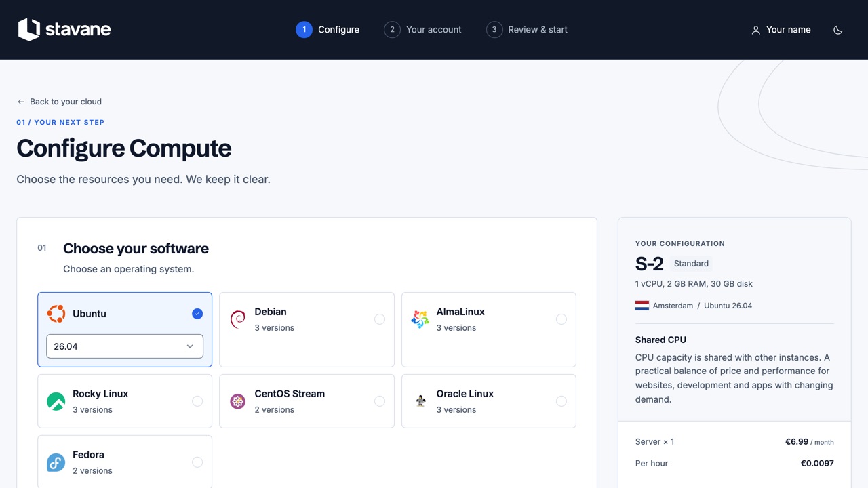868x488 pixels.
Task: Click the Stavane logo icon
Action: [x=29, y=29]
